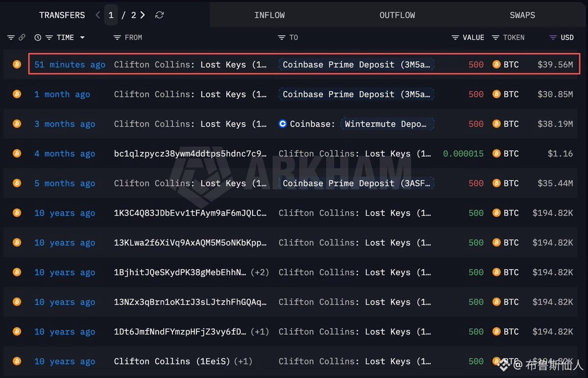The width and height of the screenshot is (588, 378).
Task: Toggle TIME sort order arrow
Action: pyautogui.click(x=82, y=38)
